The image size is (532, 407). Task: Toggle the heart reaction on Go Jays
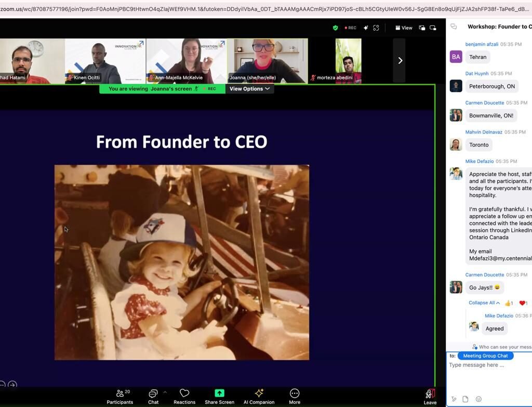(523, 303)
